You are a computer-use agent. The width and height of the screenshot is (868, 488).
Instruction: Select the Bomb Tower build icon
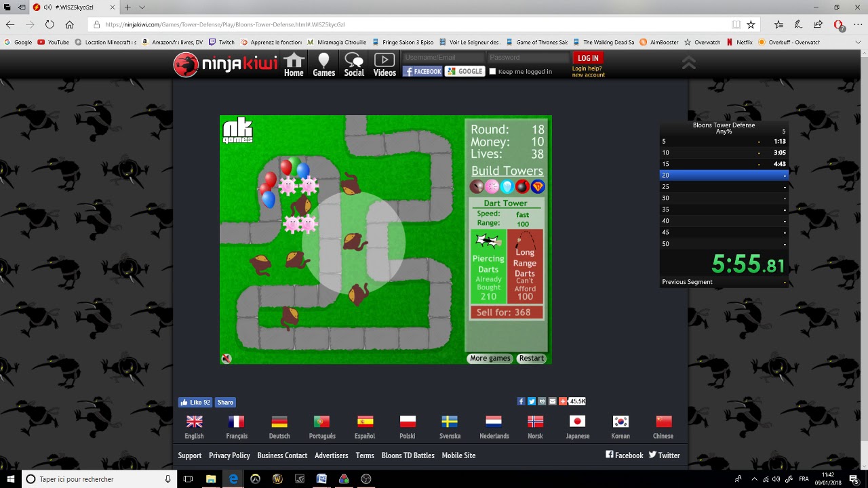[x=522, y=186]
